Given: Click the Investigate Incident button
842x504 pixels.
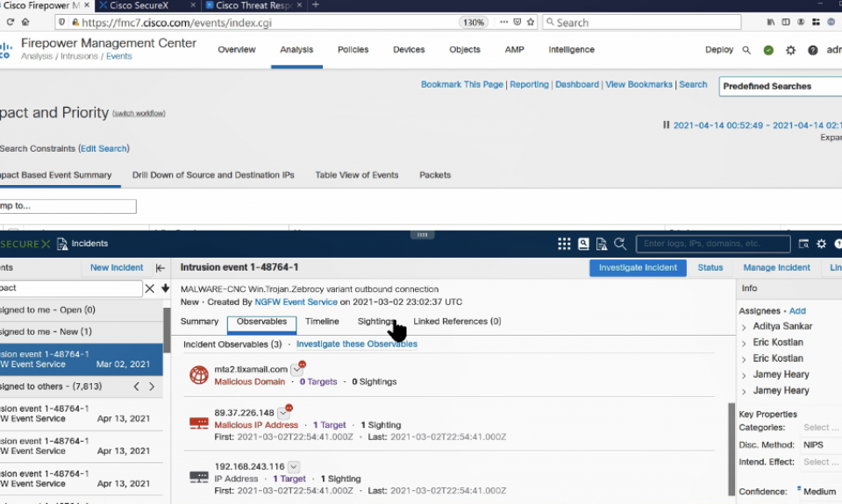Looking at the screenshot, I should [x=638, y=268].
